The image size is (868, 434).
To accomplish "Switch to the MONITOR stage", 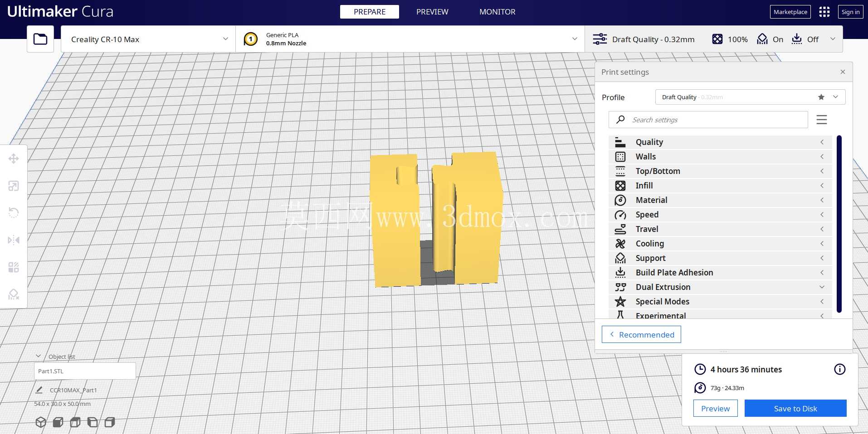I will [497, 12].
